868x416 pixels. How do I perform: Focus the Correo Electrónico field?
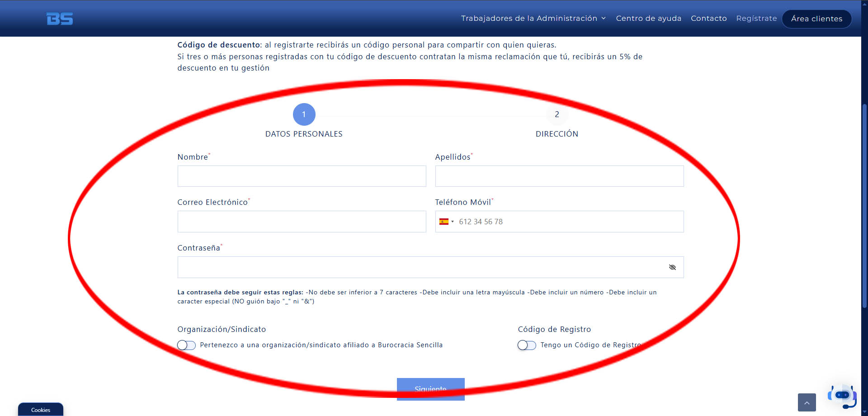[x=302, y=222]
